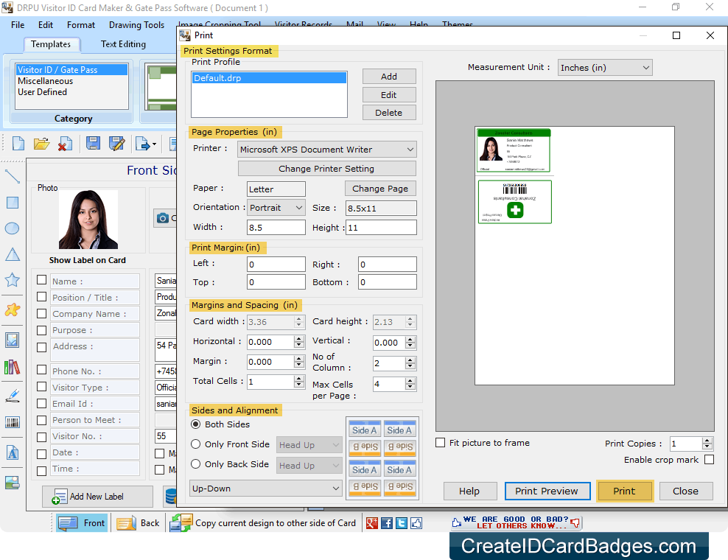728x560 pixels.
Task: Increase Horizontal spacing with stepper
Action: pos(299,338)
